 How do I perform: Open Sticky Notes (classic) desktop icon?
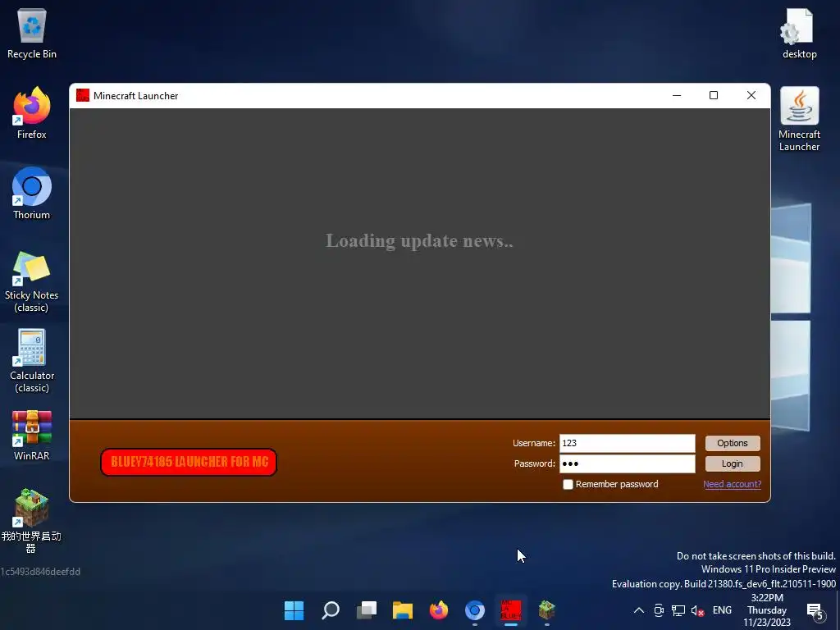[x=32, y=281]
